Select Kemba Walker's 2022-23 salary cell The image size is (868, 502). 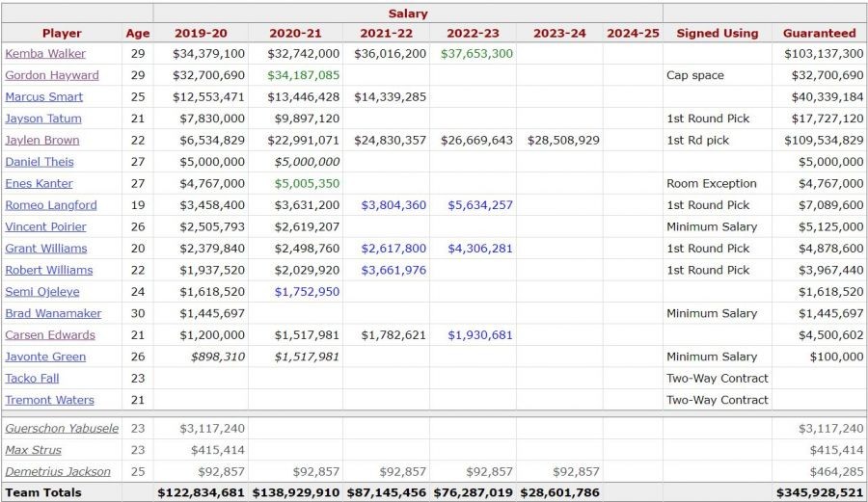(x=476, y=54)
